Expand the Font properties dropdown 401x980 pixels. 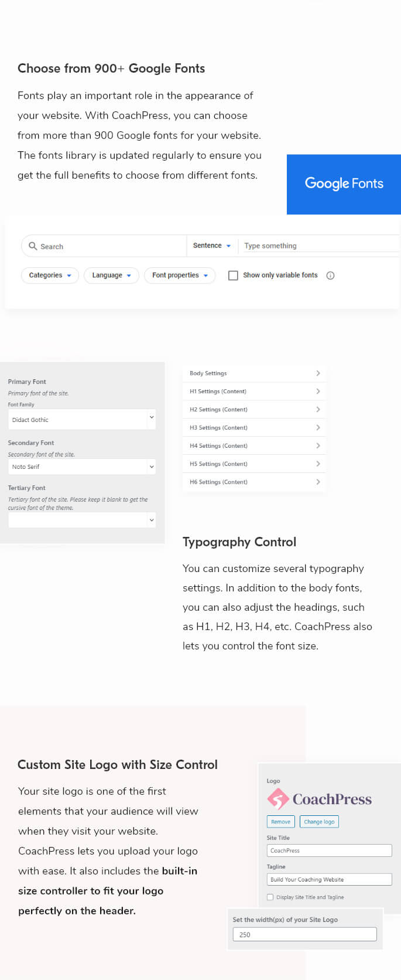(180, 275)
